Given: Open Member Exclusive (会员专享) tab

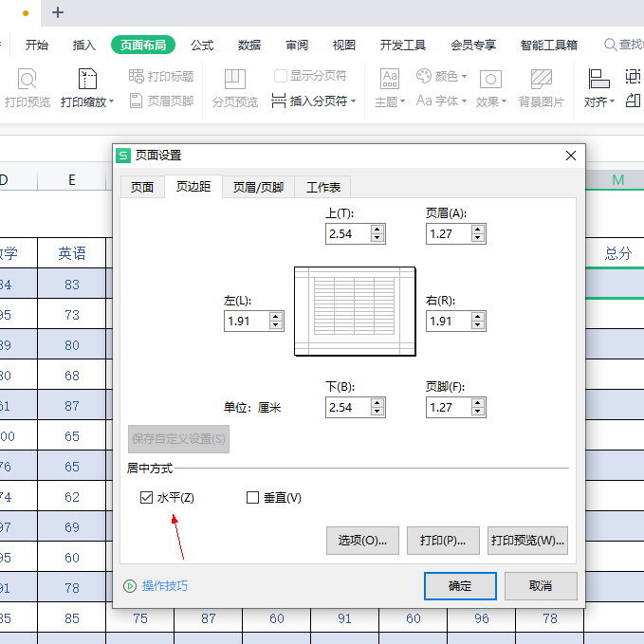Looking at the screenshot, I should (473, 45).
